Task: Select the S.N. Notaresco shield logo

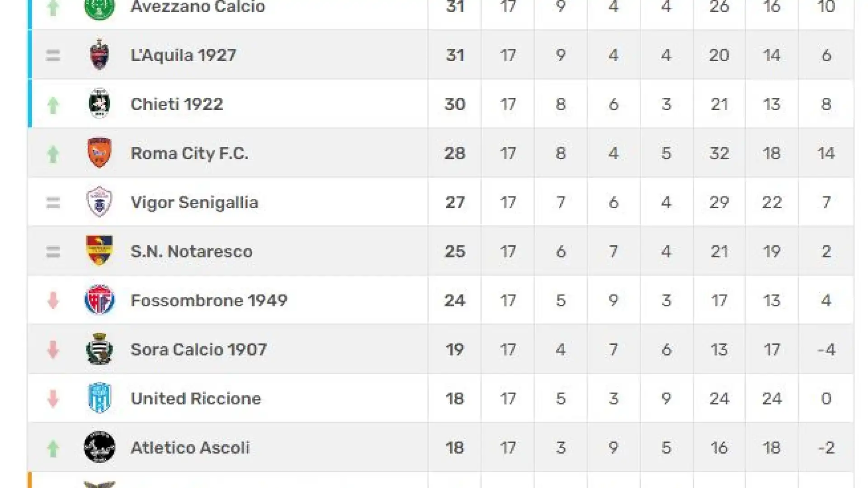Action: 99,250
